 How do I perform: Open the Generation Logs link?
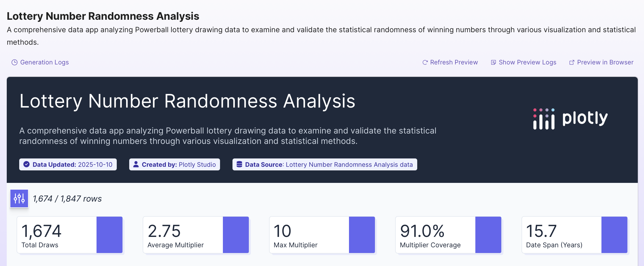tap(44, 62)
